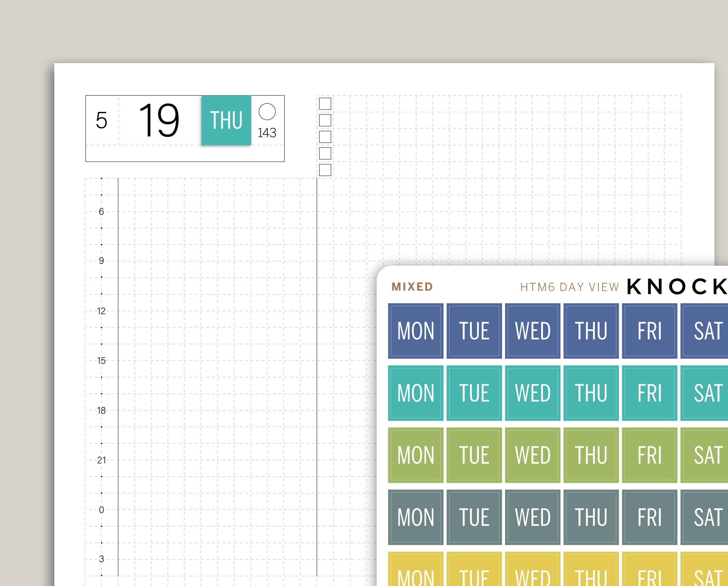Select the navy blue WED sticker
Viewport: 728px width, 586px height.
coord(532,331)
